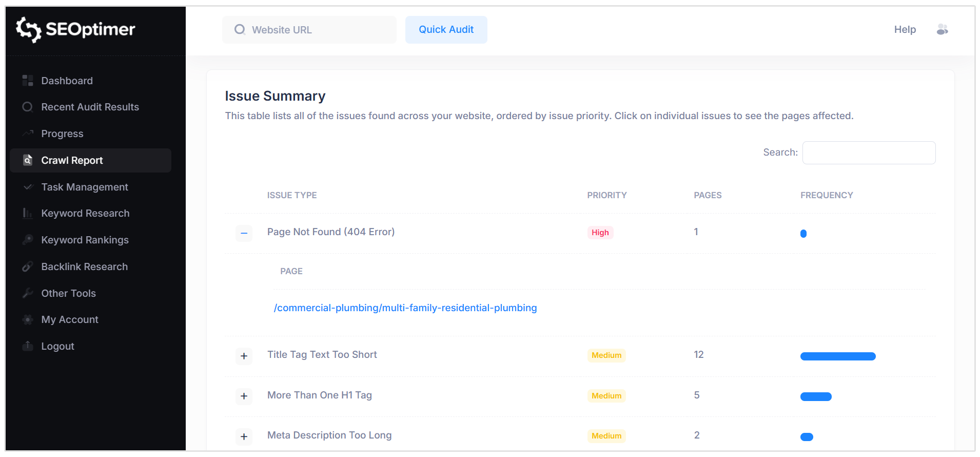Select the Dashboard icon in sidebar
Image resolution: width=980 pixels, height=457 pixels.
coord(28,80)
